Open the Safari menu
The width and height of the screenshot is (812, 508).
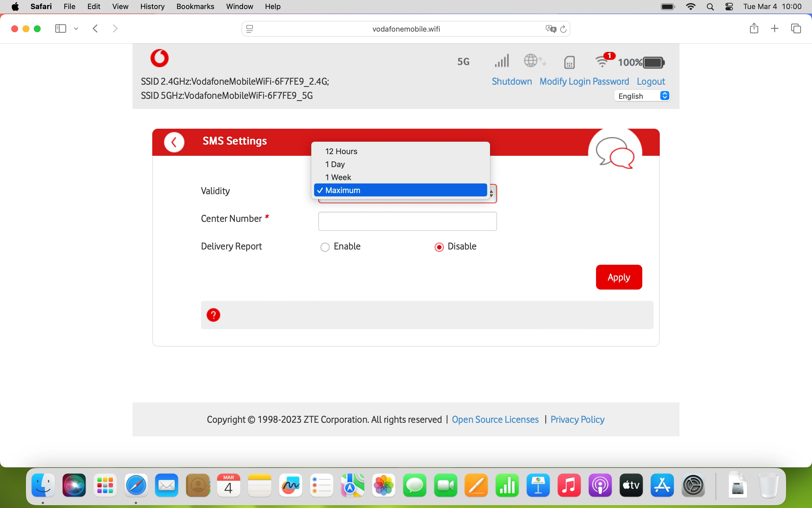point(41,7)
